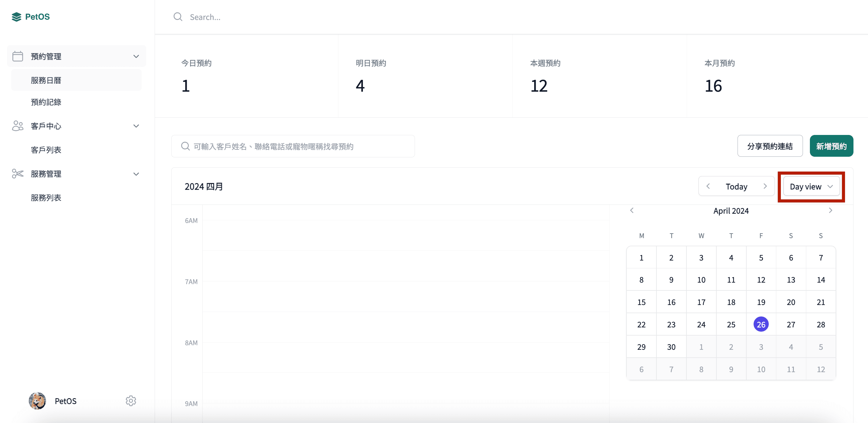Screen dimensions: 868x423
Task: Select April 14 in mini calendar
Action: pyautogui.click(x=821, y=280)
